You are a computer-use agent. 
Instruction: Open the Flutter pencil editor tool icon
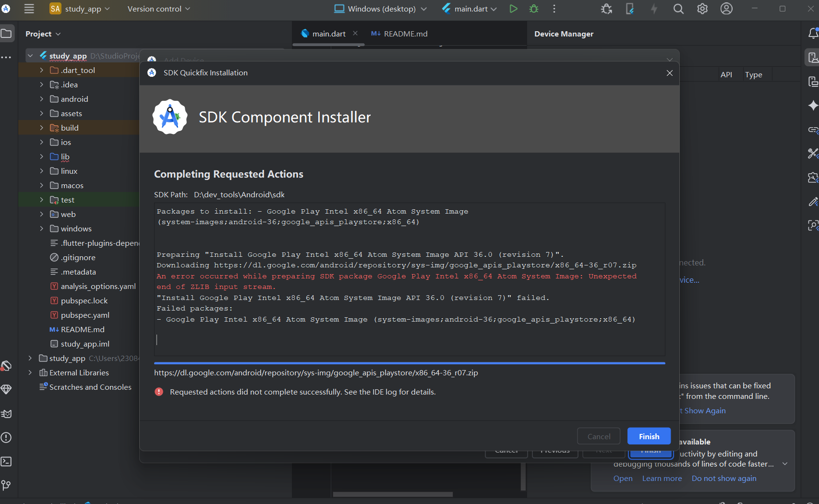813,202
